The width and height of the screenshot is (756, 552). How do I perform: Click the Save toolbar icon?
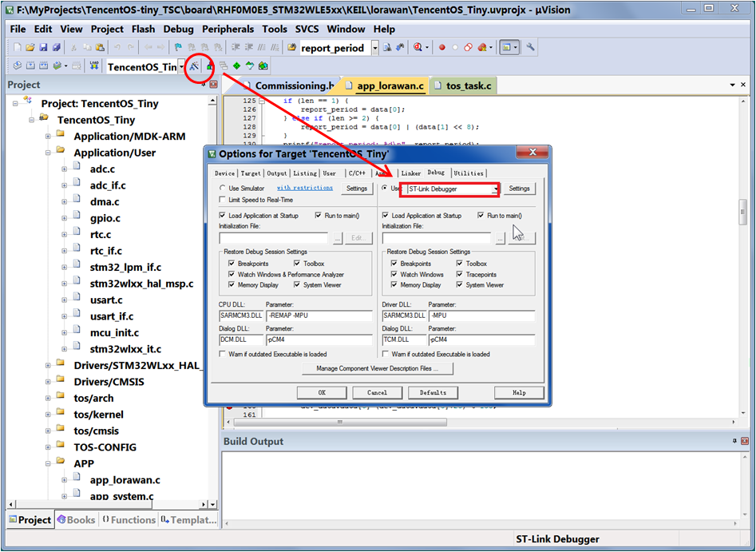(43, 47)
